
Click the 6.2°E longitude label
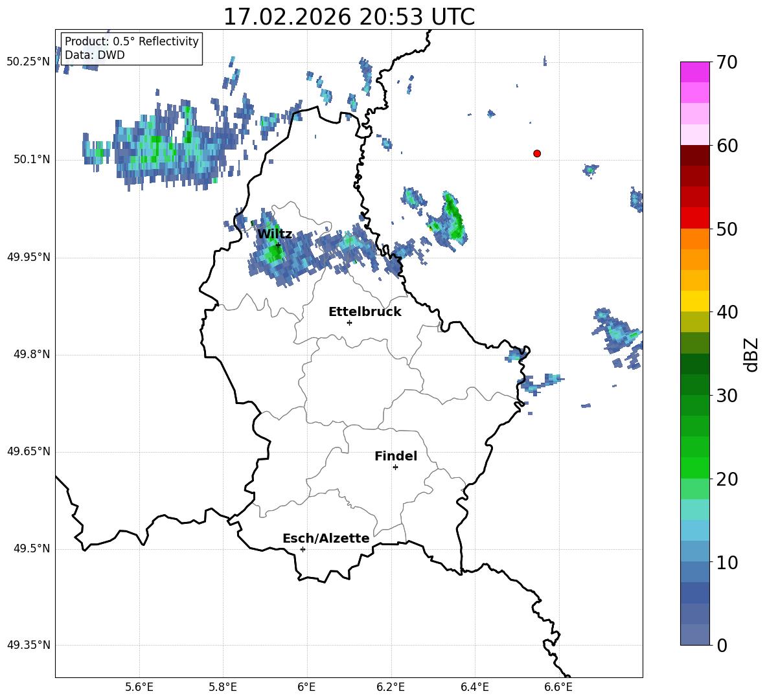(391, 687)
